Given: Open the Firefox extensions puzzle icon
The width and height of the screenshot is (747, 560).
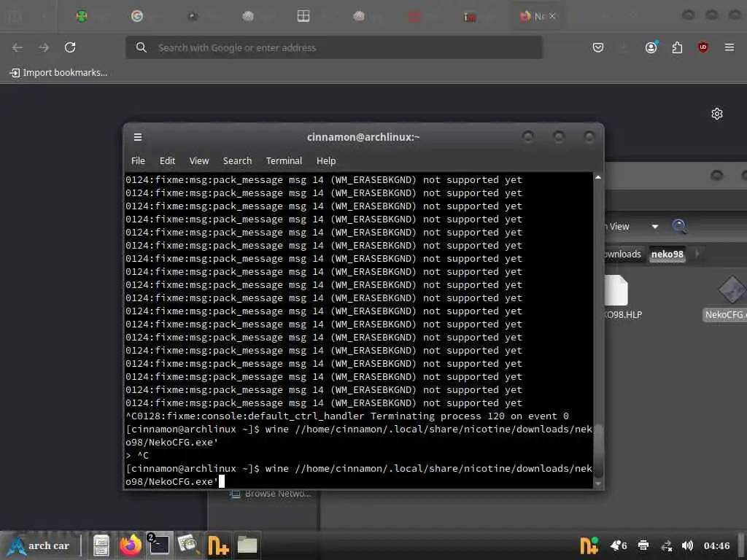Looking at the screenshot, I should pos(677,47).
